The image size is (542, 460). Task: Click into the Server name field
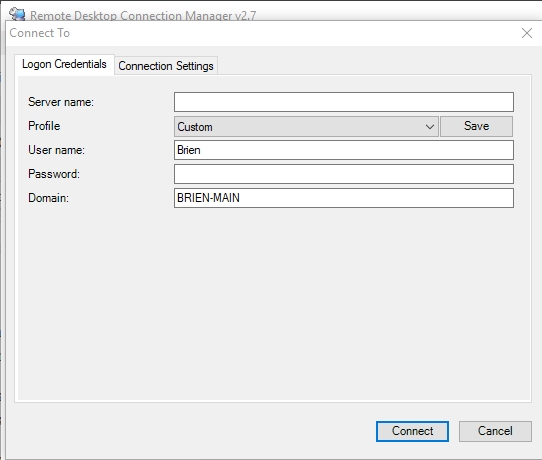344,102
